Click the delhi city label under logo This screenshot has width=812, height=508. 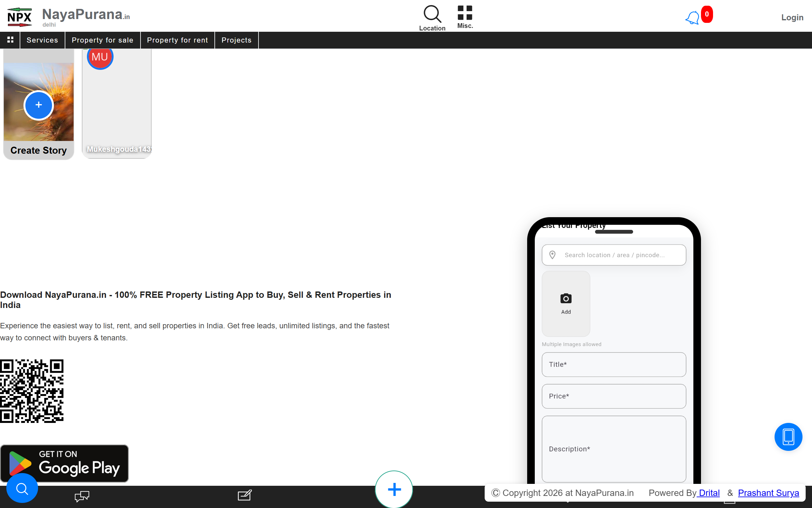pos(49,25)
